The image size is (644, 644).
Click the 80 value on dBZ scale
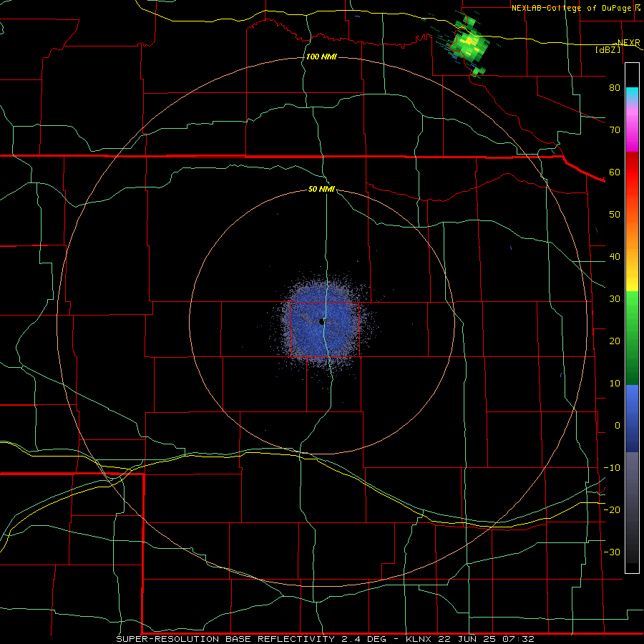click(615, 87)
